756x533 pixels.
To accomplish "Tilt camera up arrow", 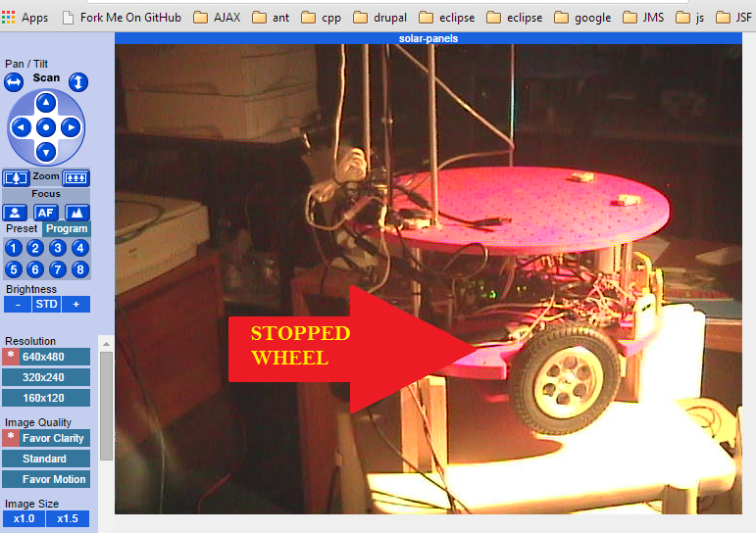I will [x=46, y=102].
